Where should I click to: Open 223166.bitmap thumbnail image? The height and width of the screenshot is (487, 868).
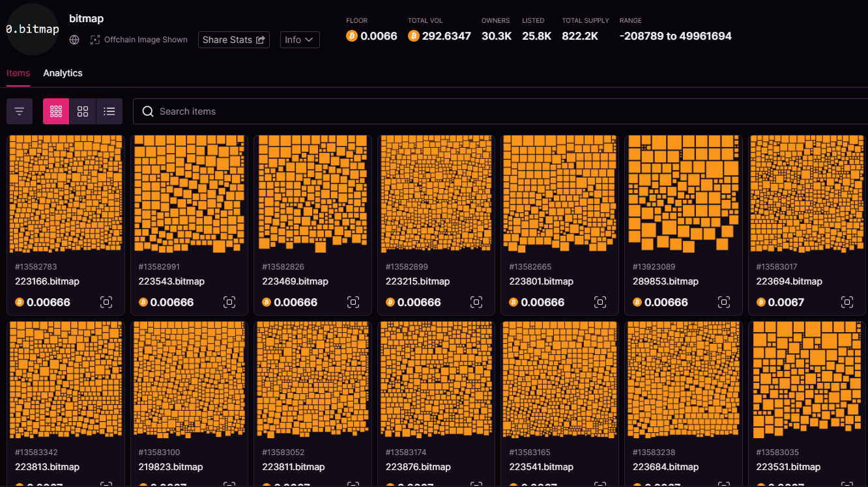pyautogui.click(x=66, y=194)
